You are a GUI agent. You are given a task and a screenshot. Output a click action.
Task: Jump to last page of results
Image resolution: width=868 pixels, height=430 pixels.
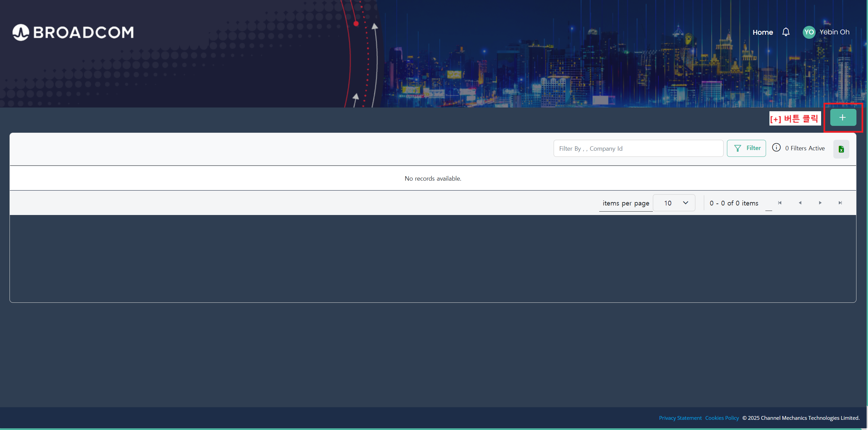tap(840, 203)
